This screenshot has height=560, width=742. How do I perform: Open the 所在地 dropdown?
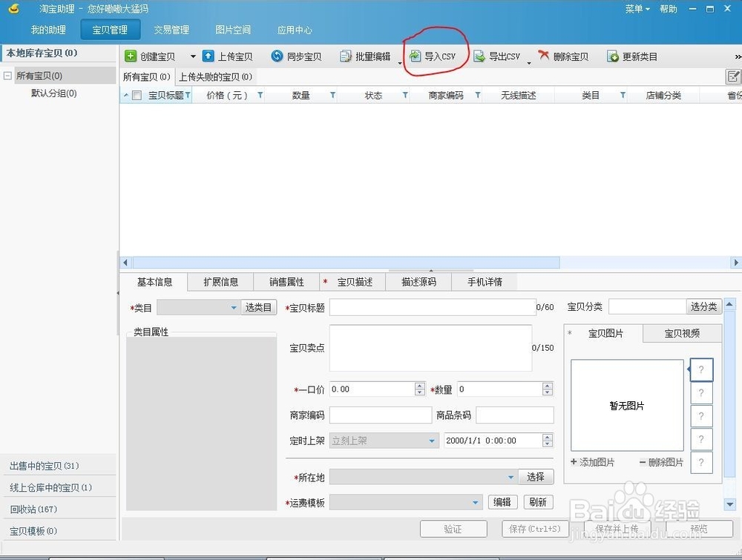tap(423, 477)
